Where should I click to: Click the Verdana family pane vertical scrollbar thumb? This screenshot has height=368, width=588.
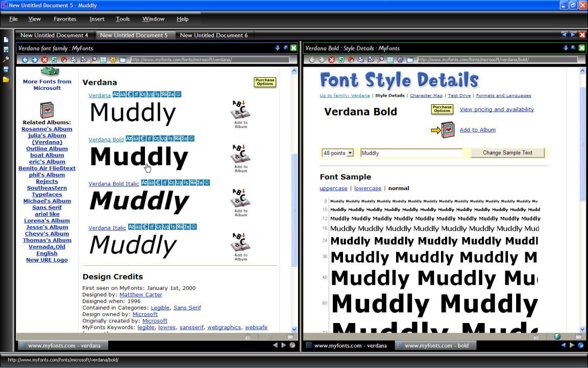[x=295, y=210]
